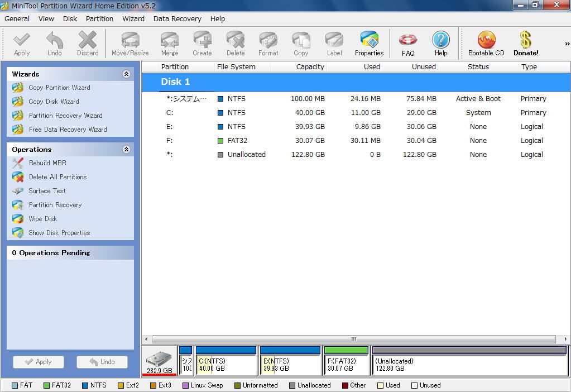Collapse the Operations panel

click(126, 149)
